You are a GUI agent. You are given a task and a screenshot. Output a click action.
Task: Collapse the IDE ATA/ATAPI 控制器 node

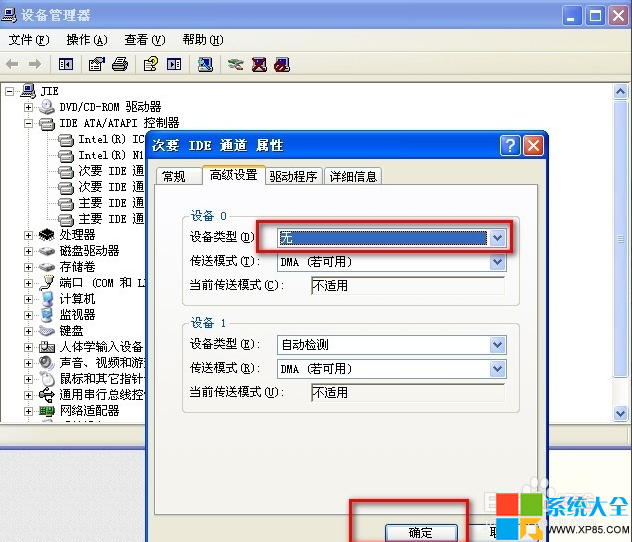[29, 123]
